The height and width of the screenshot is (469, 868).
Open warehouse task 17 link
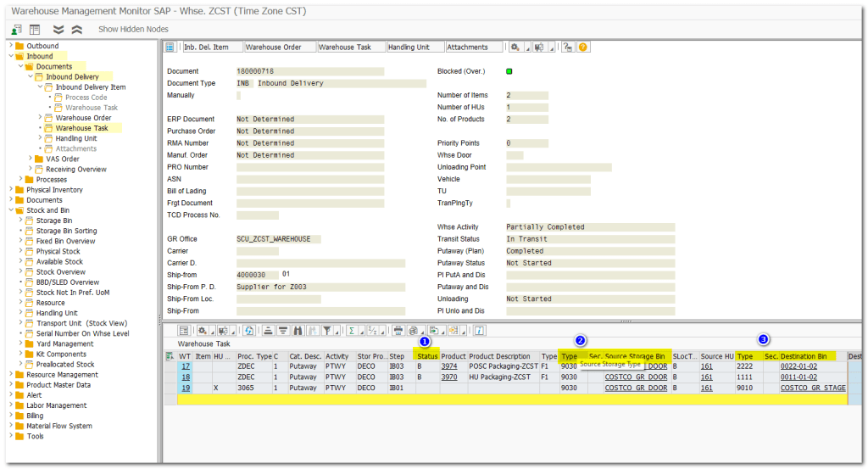pos(185,366)
